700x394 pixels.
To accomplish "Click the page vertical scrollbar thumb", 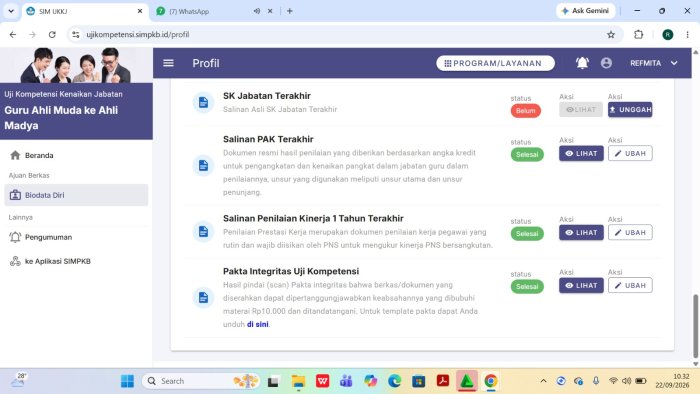I will click(x=696, y=326).
